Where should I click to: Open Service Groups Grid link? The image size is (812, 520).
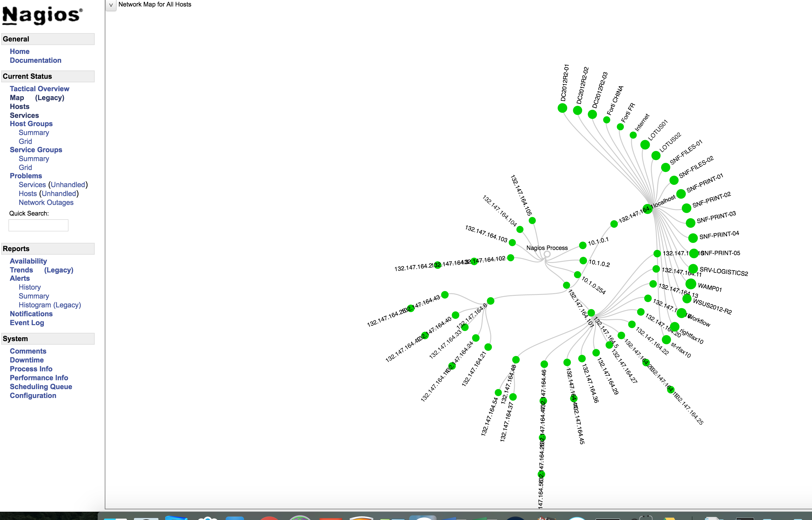coord(25,168)
